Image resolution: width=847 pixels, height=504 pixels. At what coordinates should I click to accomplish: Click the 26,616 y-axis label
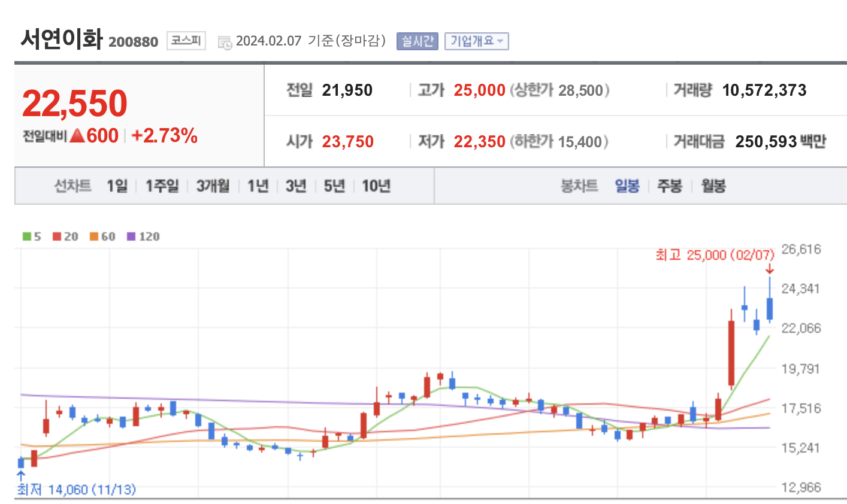801,249
